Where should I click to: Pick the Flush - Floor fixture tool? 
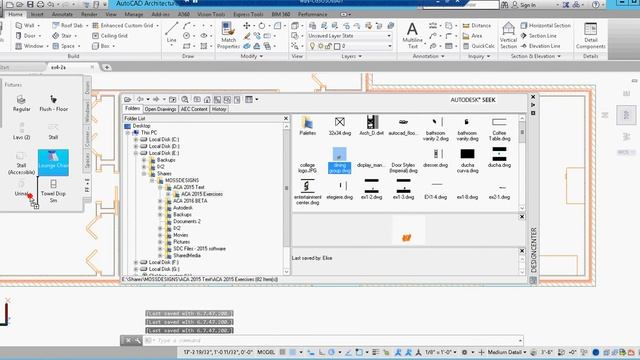pyautogui.click(x=53, y=103)
